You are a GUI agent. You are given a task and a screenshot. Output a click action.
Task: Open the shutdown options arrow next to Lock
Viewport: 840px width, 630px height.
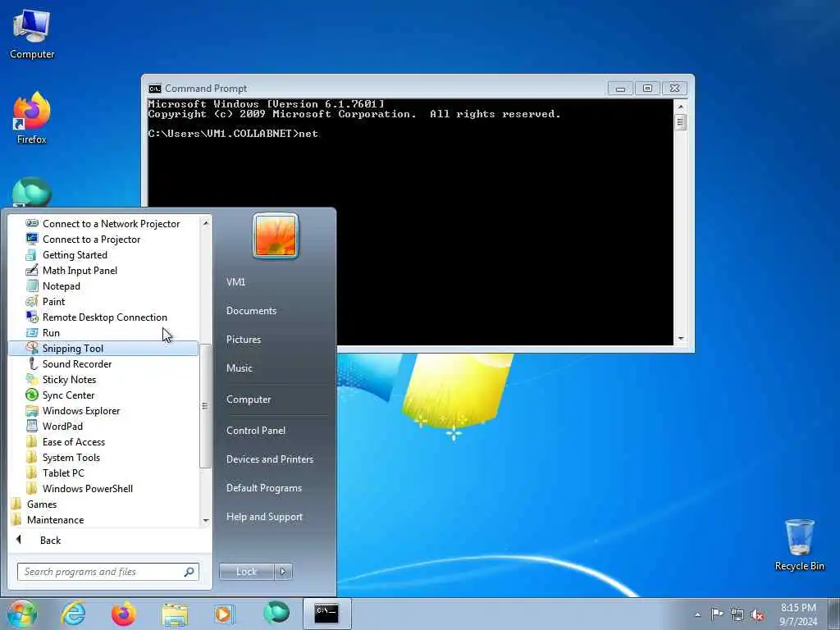(x=283, y=572)
